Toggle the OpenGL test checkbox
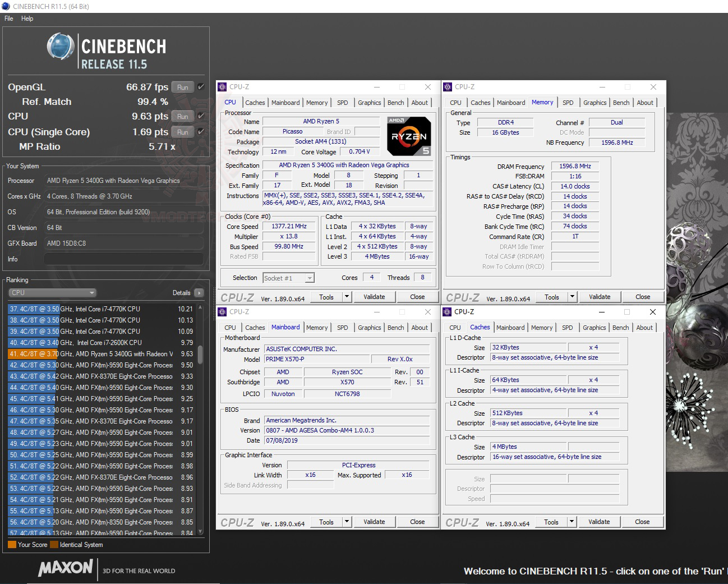 pyautogui.click(x=201, y=87)
